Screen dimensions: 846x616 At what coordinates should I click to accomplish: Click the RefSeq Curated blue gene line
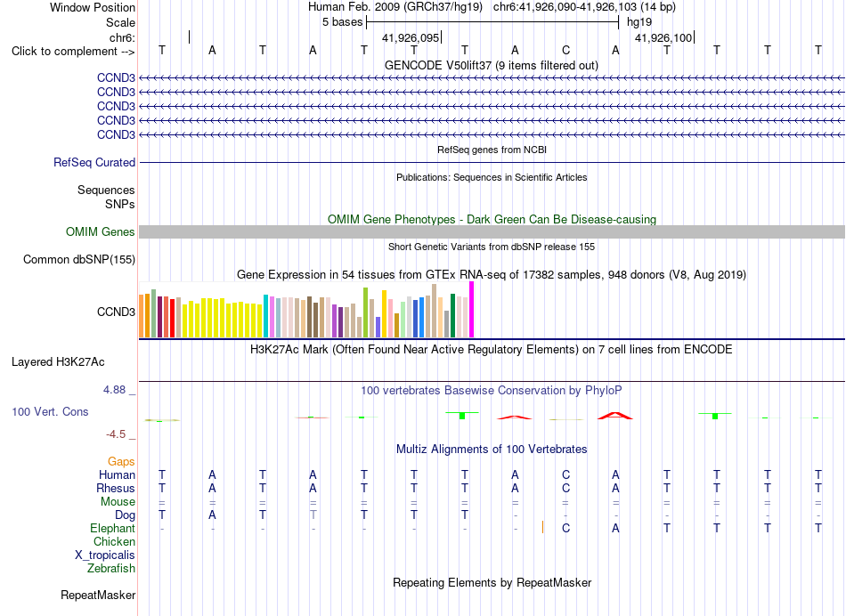click(x=492, y=162)
